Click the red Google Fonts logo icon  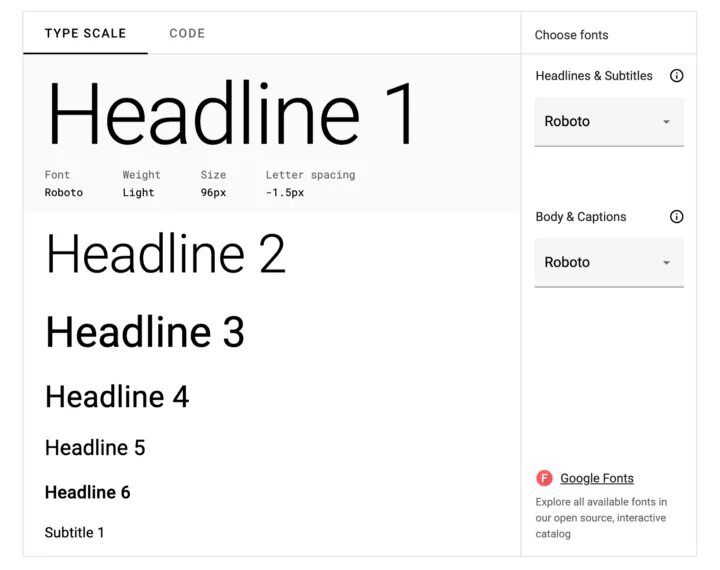point(544,478)
